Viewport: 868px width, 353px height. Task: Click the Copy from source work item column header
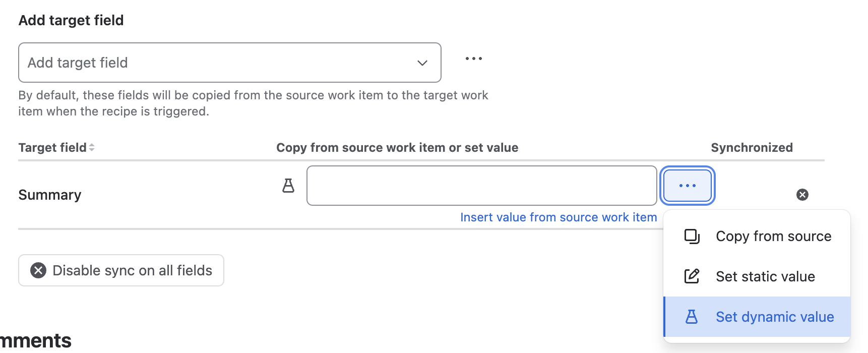click(397, 148)
